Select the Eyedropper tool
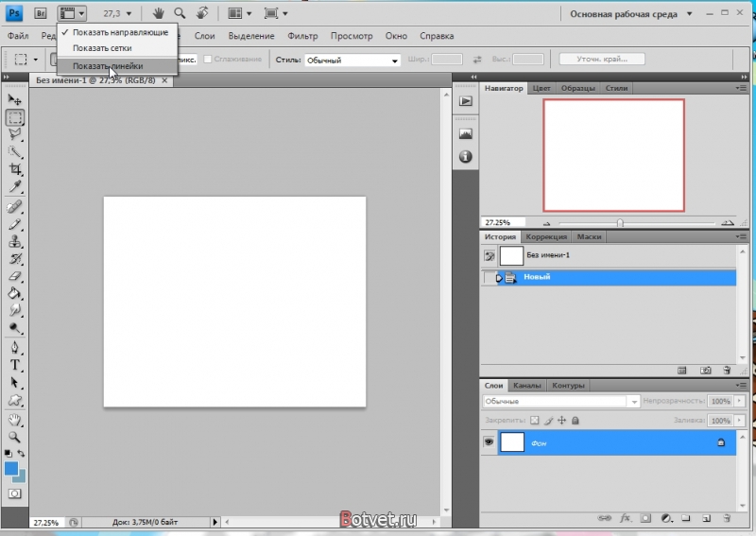The width and height of the screenshot is (756, 536). tap(15, 187)
